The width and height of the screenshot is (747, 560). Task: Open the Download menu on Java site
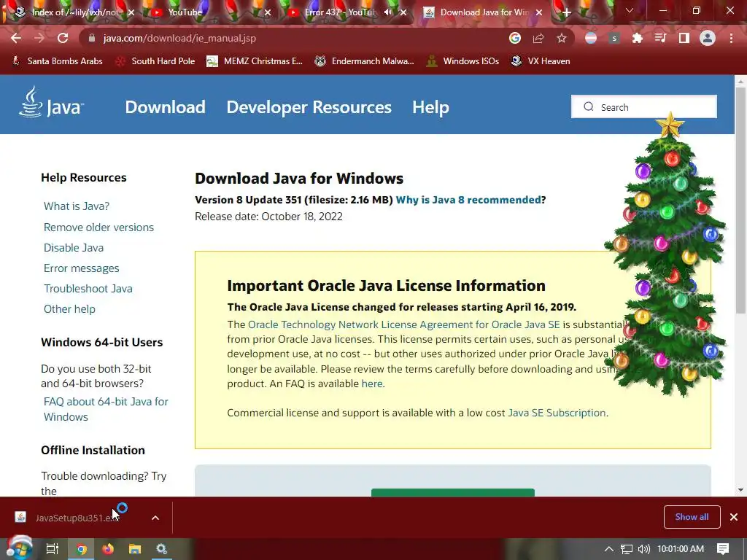pos(166,107)
